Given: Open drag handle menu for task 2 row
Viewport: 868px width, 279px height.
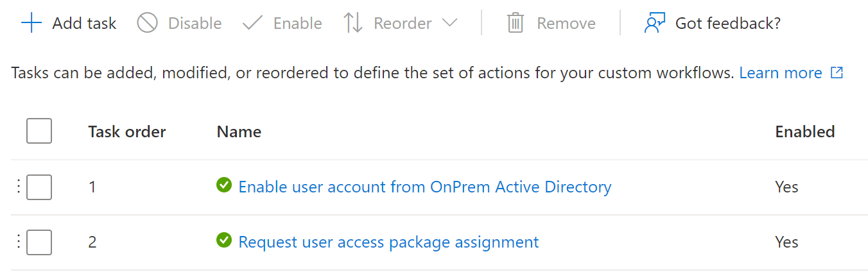Looking at the screenshot, I should pyautogui.click(x=18, y=242).
